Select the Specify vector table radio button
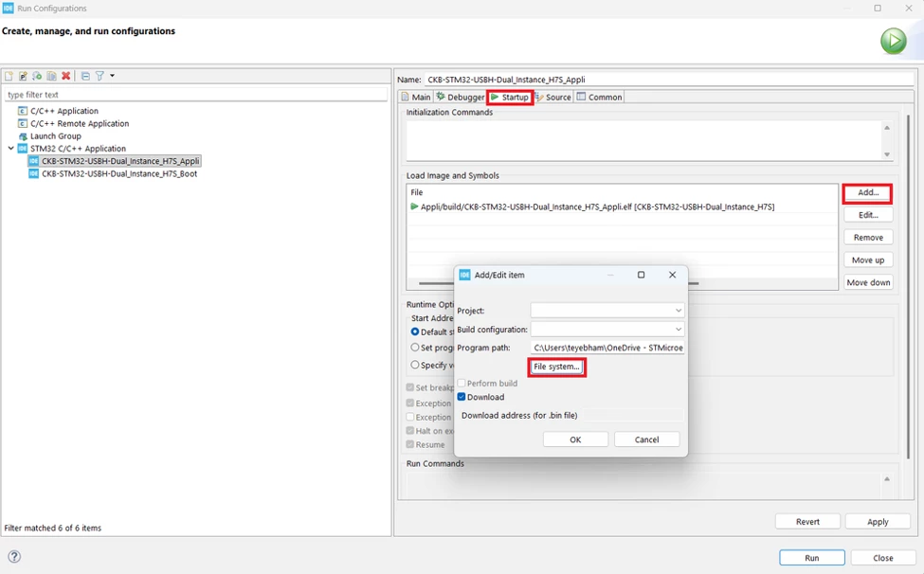This screenshot has width=924, height=574. (x=415, y=365)
